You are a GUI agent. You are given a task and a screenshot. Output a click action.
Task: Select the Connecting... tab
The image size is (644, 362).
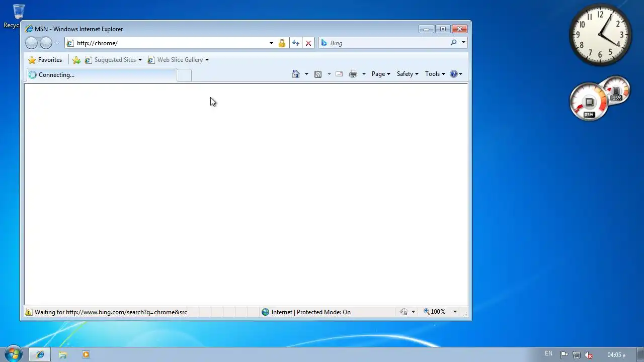click(101, 75)
